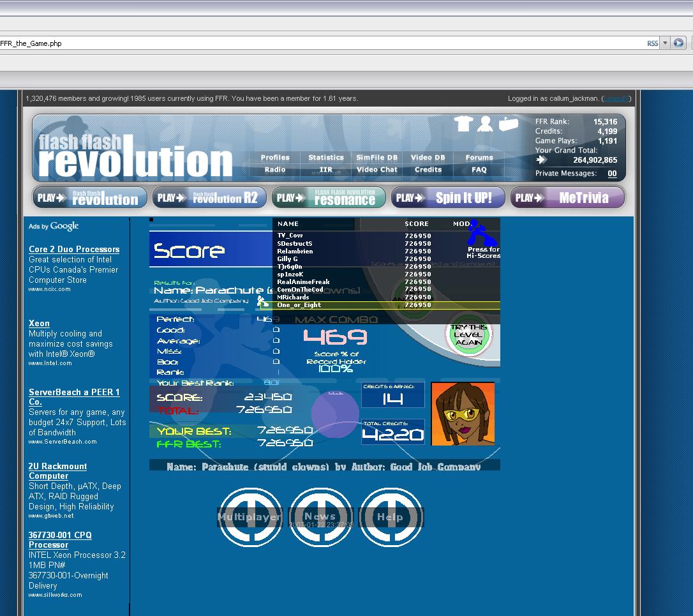Open the Multiplayer round button
693x616 pixels.
[x=250, y=517]
